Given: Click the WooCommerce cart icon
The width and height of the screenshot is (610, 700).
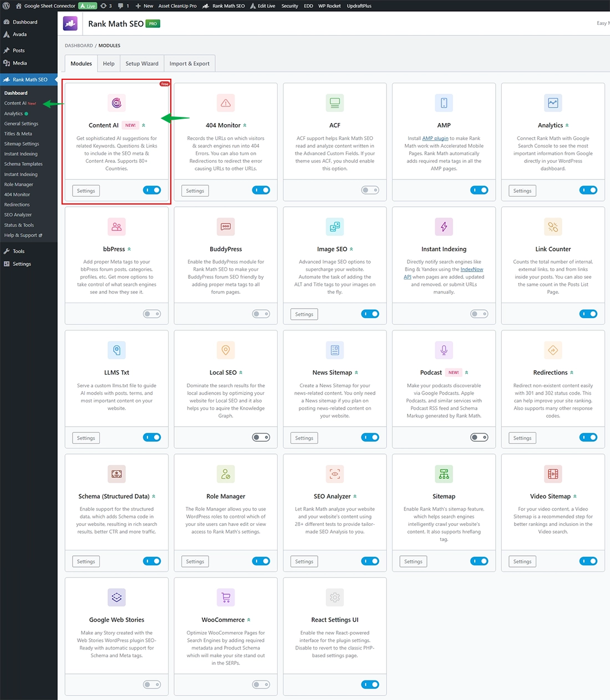Looking at the screenshot, I should [x=226, y=597].
